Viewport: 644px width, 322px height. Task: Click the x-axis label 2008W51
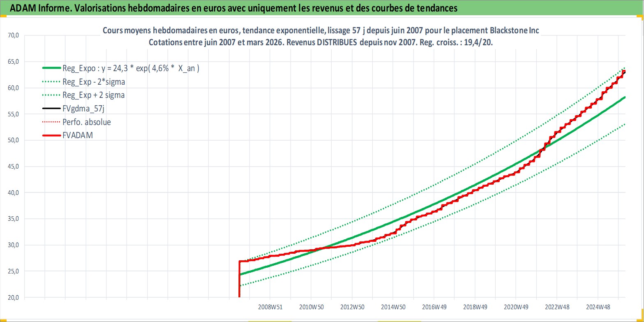(x=270, y=307)
